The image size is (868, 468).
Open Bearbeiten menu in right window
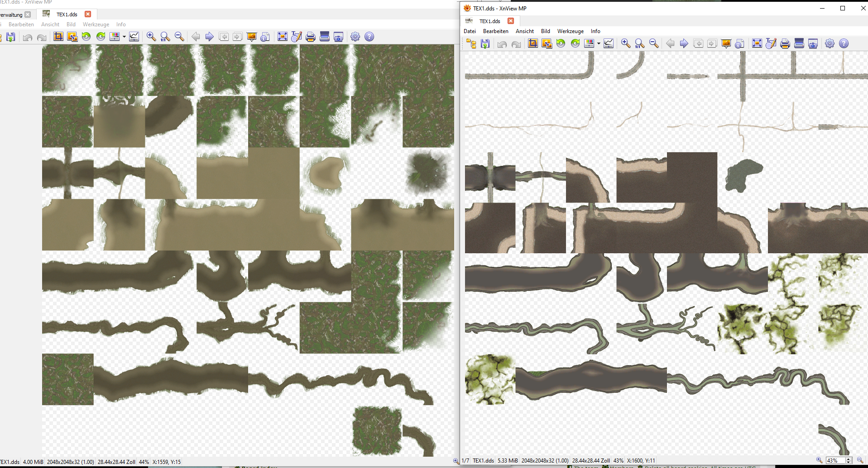click(495, 31)
